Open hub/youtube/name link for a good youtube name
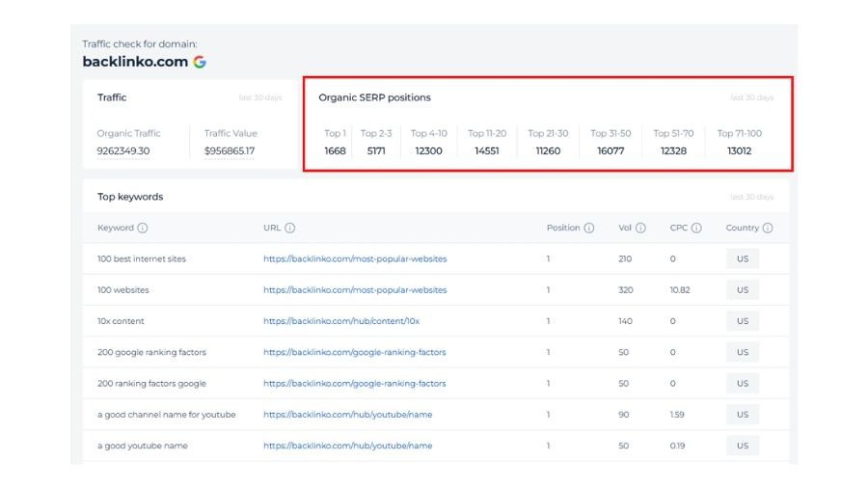 click(347, 446)
